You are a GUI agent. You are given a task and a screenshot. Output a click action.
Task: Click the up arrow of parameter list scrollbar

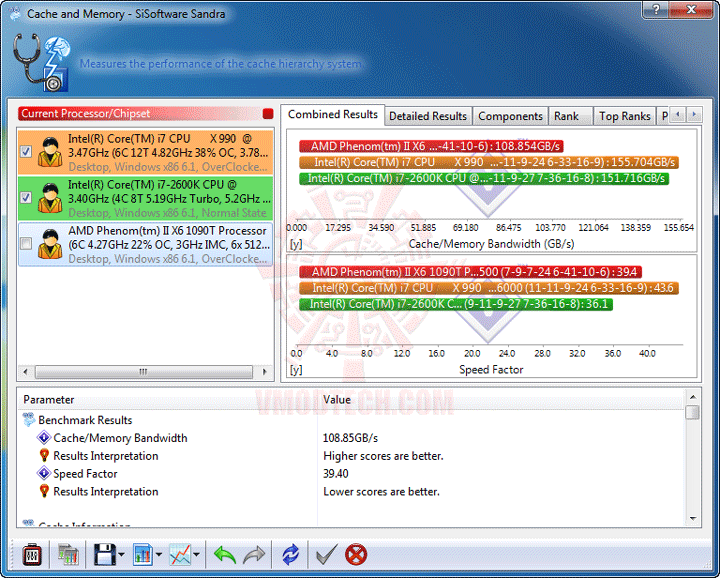click(692, 397)
